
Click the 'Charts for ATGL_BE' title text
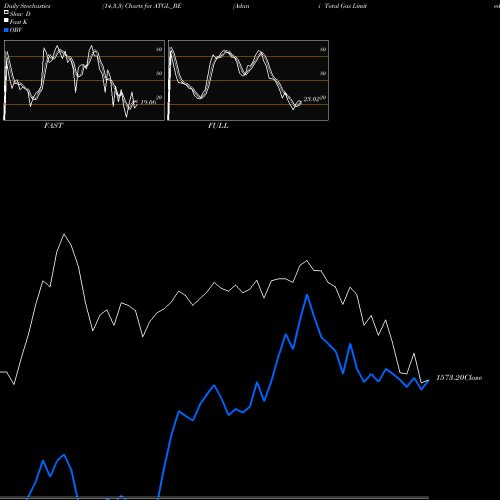pyautogui.click(x=153, y=6)
